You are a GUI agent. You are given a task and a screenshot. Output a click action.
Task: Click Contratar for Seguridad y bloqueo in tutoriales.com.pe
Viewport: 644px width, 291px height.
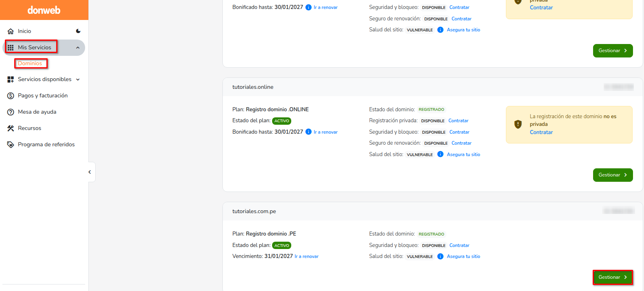click(x=459, y=245)
